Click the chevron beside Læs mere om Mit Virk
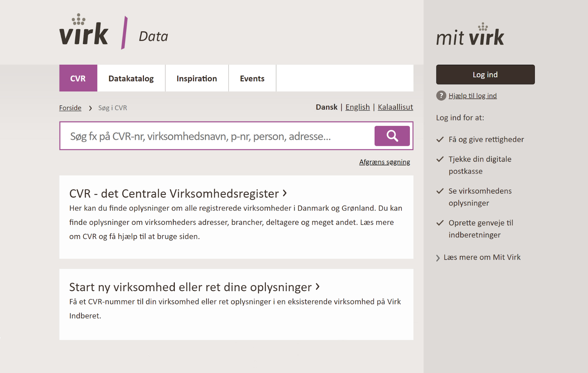 click(438, 258)
